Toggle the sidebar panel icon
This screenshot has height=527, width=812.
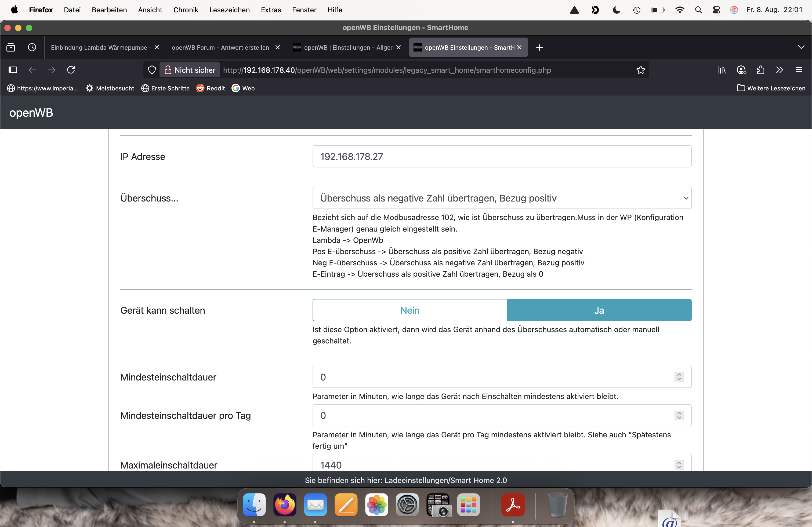(13, 70)
